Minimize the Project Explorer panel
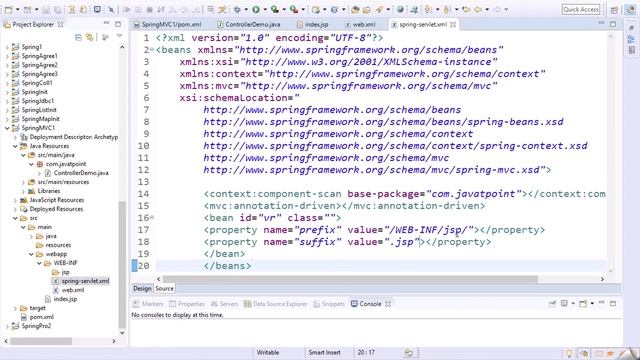 pos(107,24)
